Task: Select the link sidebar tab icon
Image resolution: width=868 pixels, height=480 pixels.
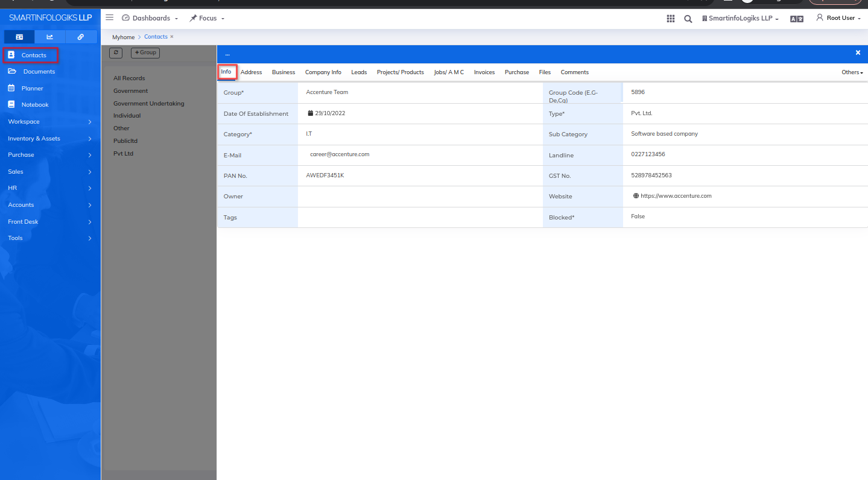Action: pyautogui.click(x=81, y=37)
